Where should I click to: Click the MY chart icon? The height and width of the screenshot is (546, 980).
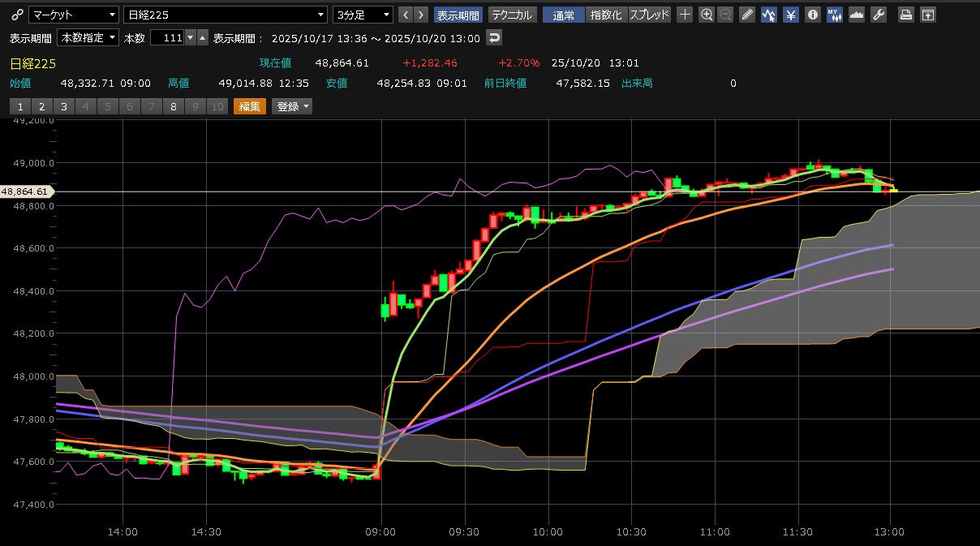coord(834,15)
